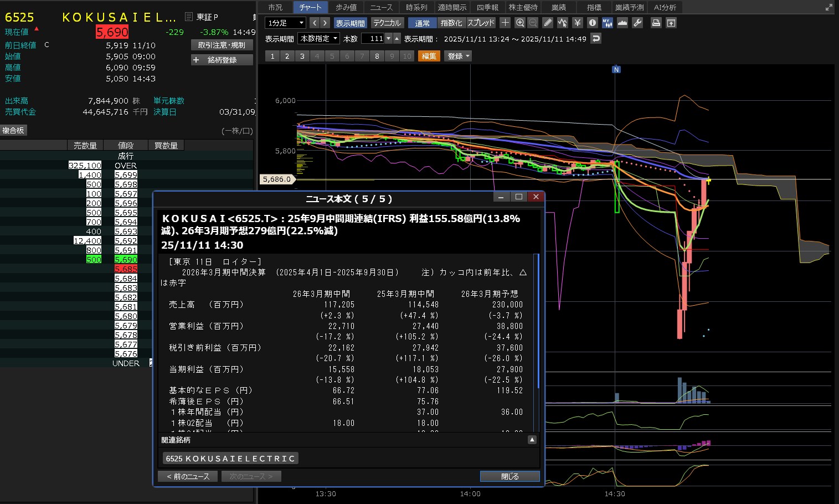
Task: Select the pencil drawing tool
Action: click(548, 23)
